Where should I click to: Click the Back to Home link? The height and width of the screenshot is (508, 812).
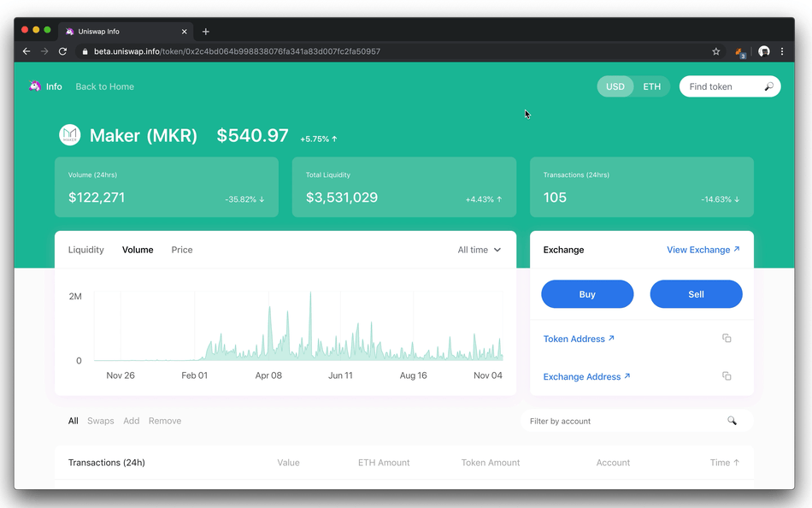click(x=104, y=86)
